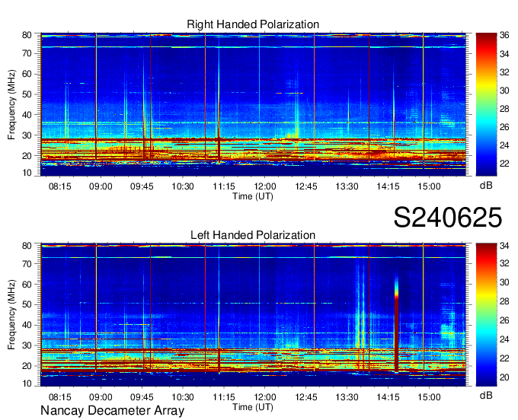Click the 34 value on the left-handed color bar scale
Screen dimensions: 518x420
(504, 246)
